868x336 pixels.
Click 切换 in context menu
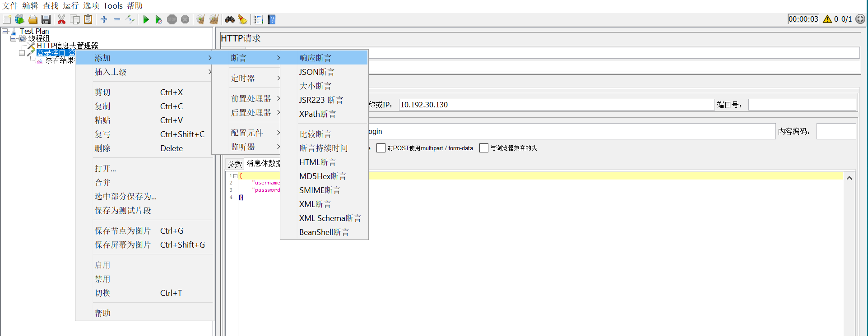[144, 293]
